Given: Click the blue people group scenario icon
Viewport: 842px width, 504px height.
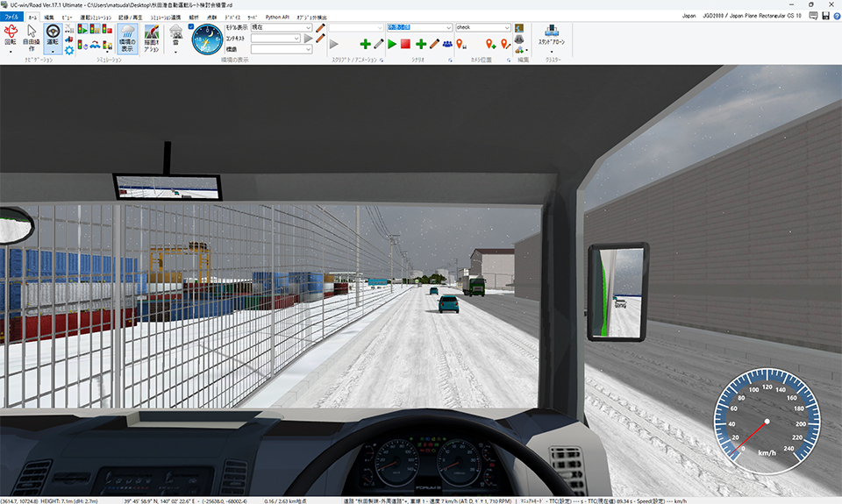Looking at the screenshot, I should (447, 44).
